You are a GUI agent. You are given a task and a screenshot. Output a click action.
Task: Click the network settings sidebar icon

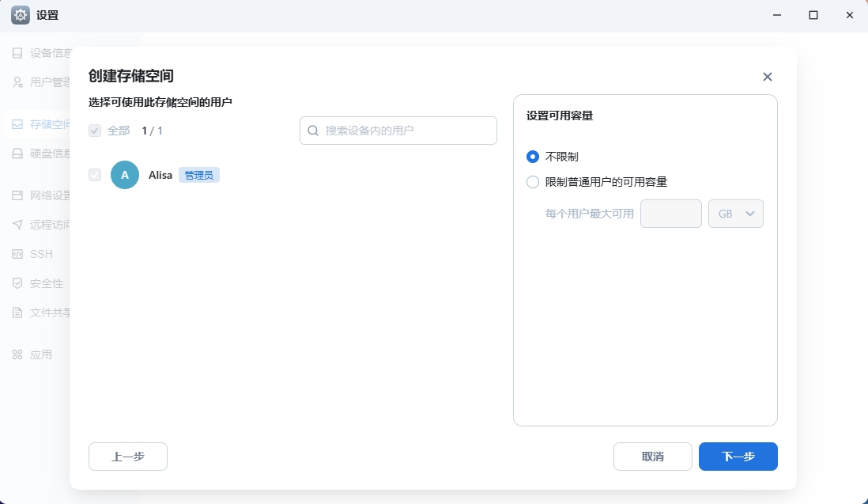(17, 195)
